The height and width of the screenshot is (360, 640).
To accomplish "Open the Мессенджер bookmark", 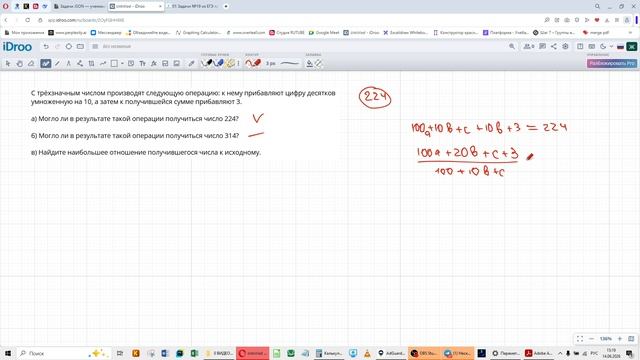I will (106, 33).
